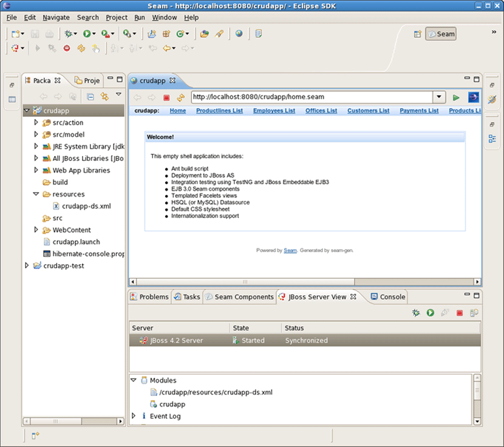Click the browser refresh icon
Screen dimensions: 504x447
click(180, 98)
